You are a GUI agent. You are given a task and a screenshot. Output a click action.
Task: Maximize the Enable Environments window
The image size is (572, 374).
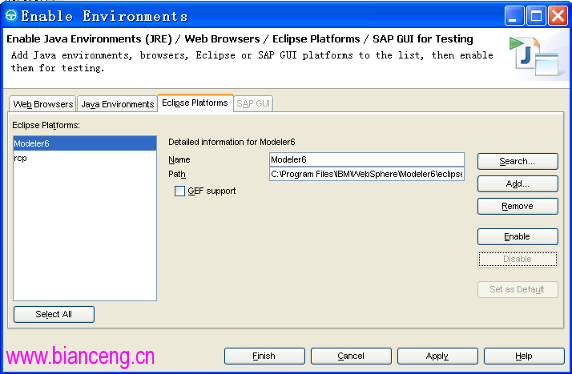point(536,16)
